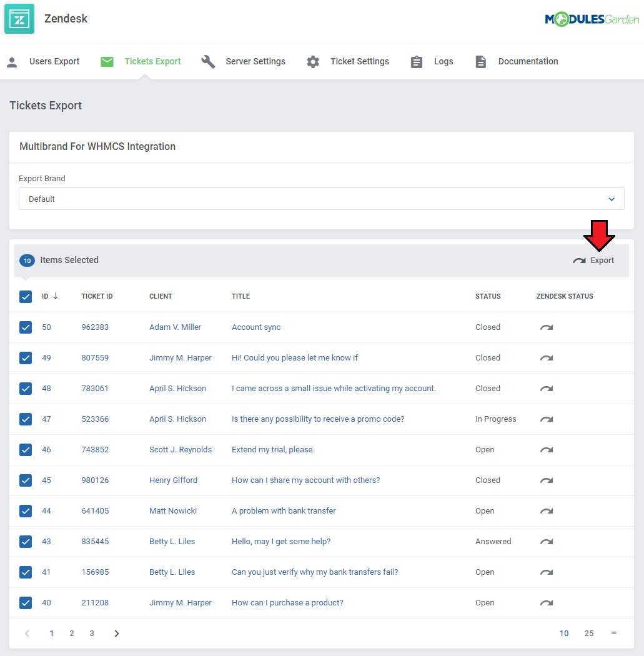Screen dimensions: 644x656
Task: Click the Zendesk logo icon
Action: 19,19
